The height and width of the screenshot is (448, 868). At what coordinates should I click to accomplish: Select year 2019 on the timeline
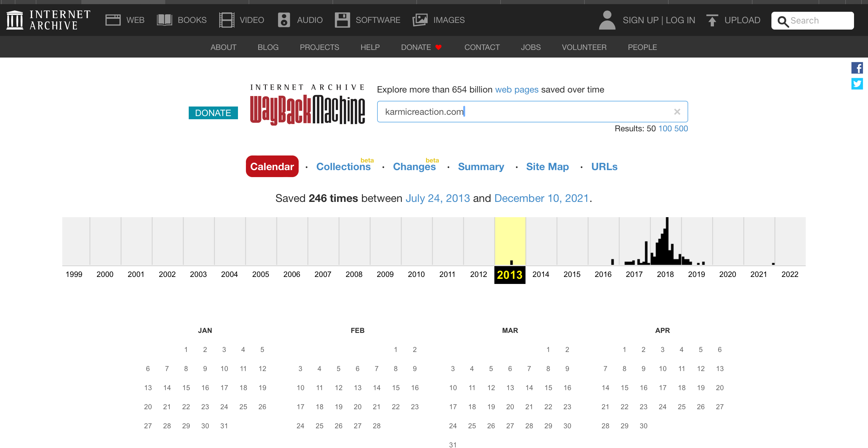(696, 274)
